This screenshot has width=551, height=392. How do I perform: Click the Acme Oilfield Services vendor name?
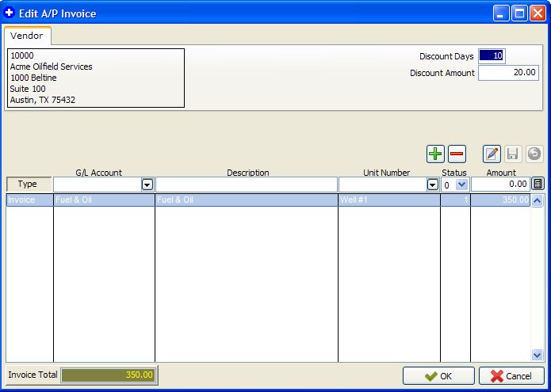[52, 67]
